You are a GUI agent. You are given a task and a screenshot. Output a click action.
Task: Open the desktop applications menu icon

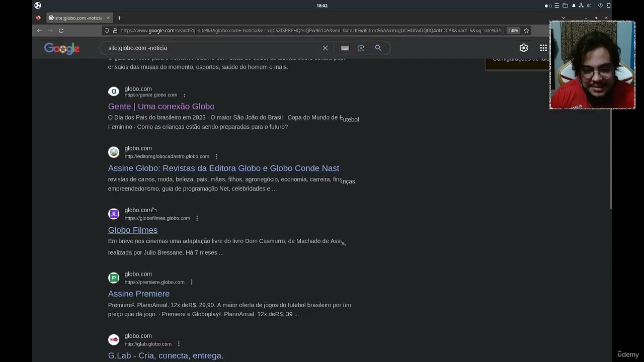pyautogui.click(x=38, y=6)
